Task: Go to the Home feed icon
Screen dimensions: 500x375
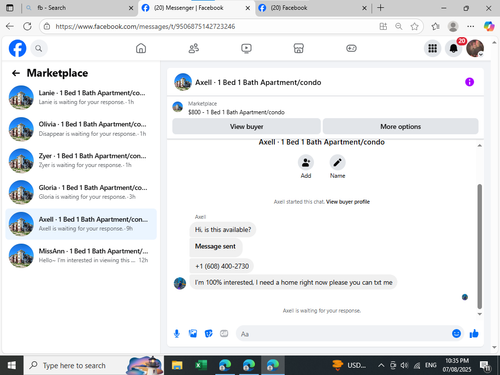Action: (x=141, y=48)
